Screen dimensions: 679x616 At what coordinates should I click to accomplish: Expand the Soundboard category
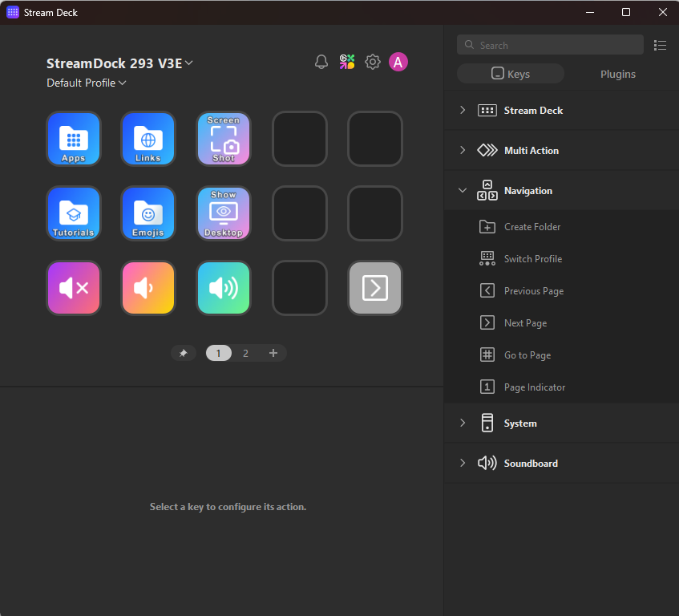point(562,463)
